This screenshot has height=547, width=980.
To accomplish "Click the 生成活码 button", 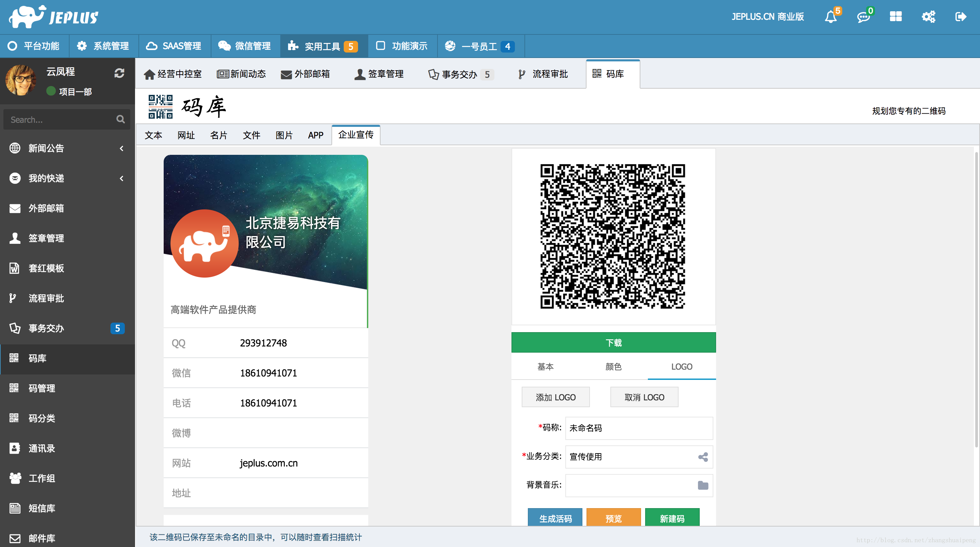I will coord(555,518).
